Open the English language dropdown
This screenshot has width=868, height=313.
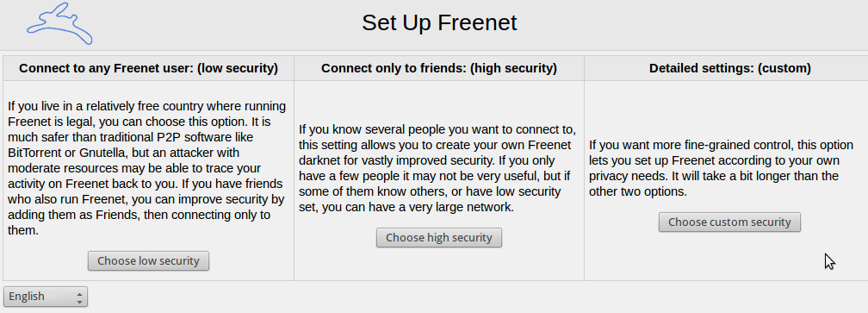point(46,297)
